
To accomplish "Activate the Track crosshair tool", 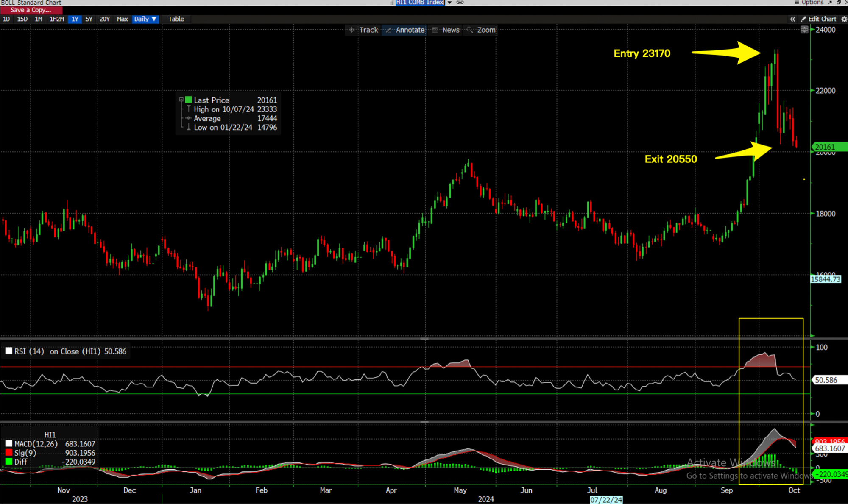I will (363, 30).
